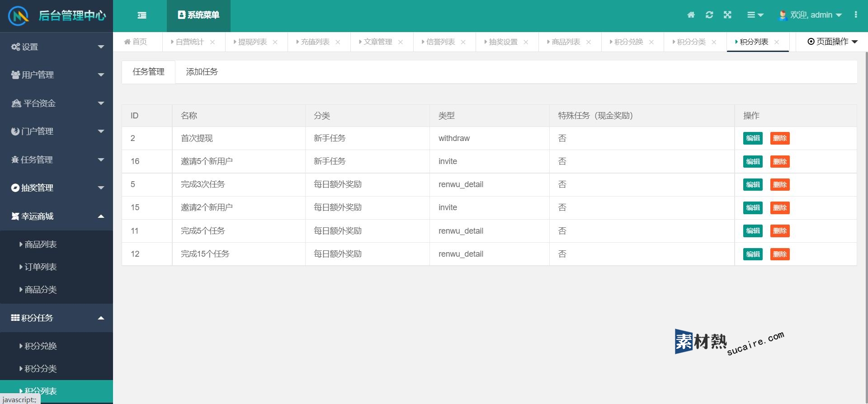Image resolution: width=868 pixels, height=404 pixels.
Task: Edit the 邀请5个新用户 task
Action: [x=753, y=162]
